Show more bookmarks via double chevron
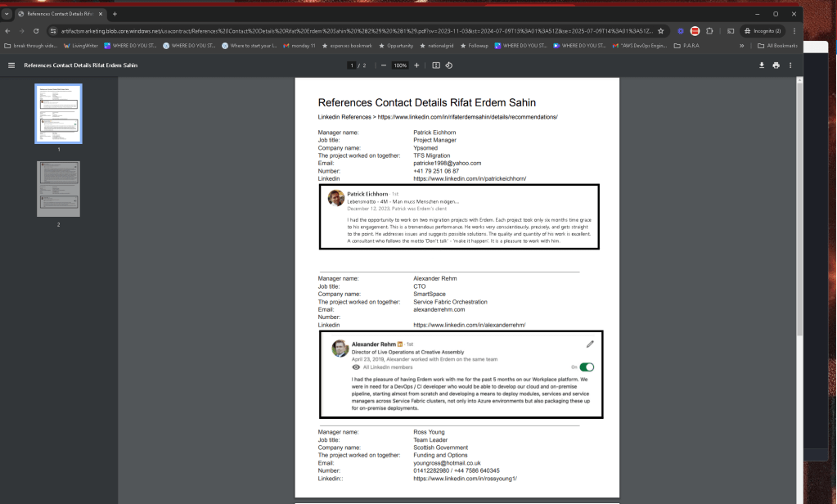The image size is (837, 504). [x=741, y=46]
